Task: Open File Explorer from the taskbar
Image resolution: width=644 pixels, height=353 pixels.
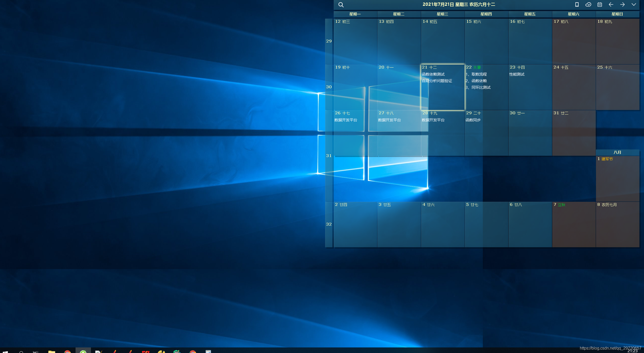Action: coord(52,351)
